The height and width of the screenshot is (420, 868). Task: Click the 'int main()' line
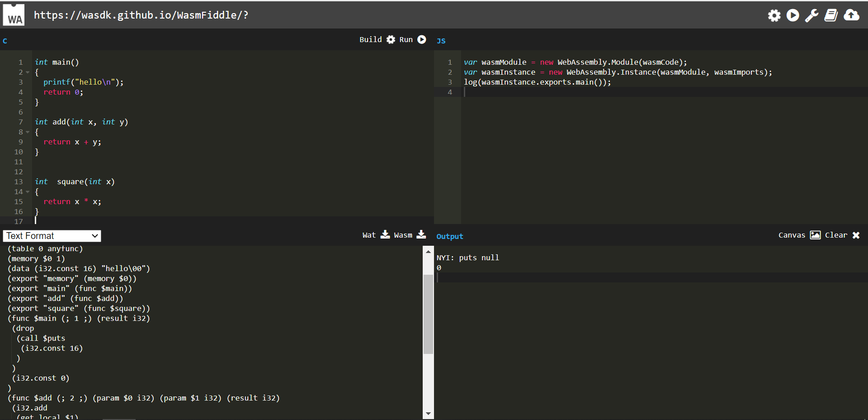point(57,62)
